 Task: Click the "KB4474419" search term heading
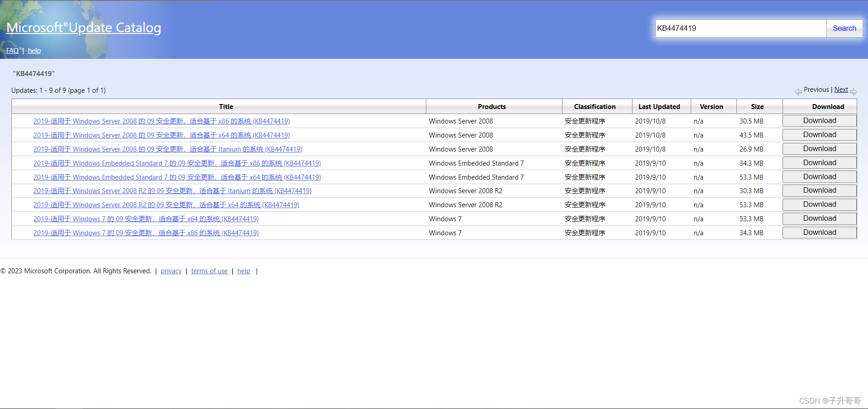[34, 73]
